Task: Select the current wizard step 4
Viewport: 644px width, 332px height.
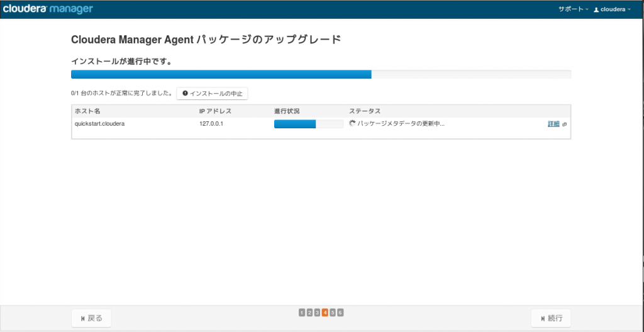Action: (x=325, y=313)
